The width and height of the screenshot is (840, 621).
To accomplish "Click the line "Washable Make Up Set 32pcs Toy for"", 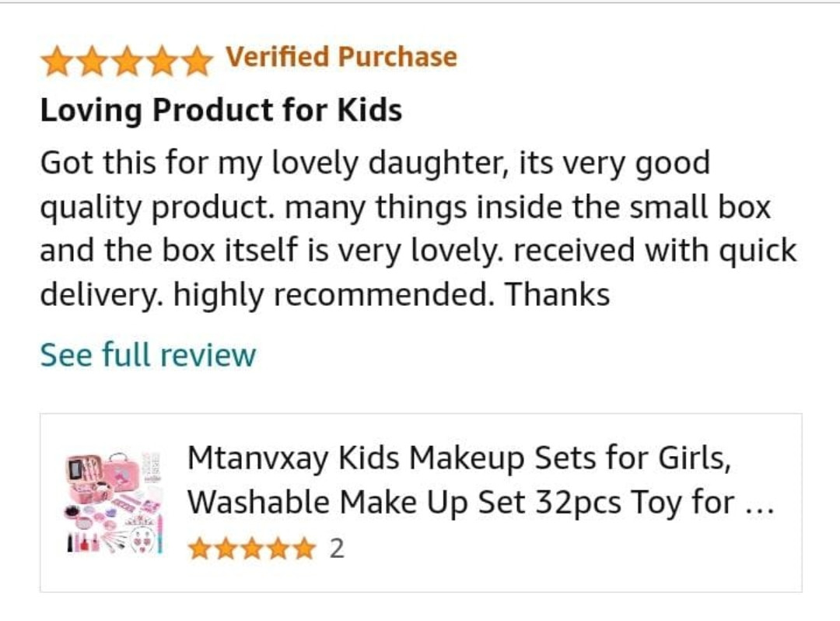I will [x=461, y=503].
